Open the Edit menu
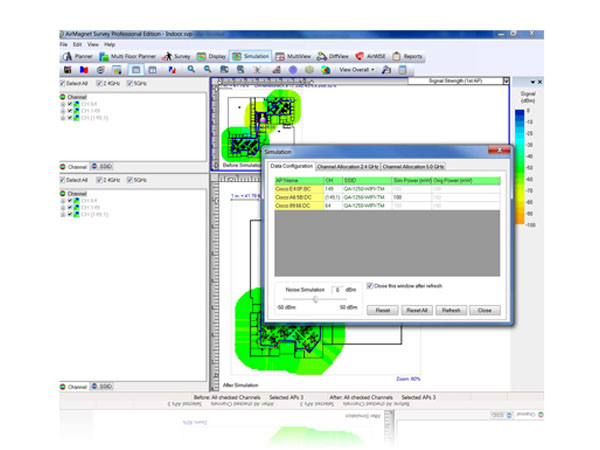 [77, 44]
